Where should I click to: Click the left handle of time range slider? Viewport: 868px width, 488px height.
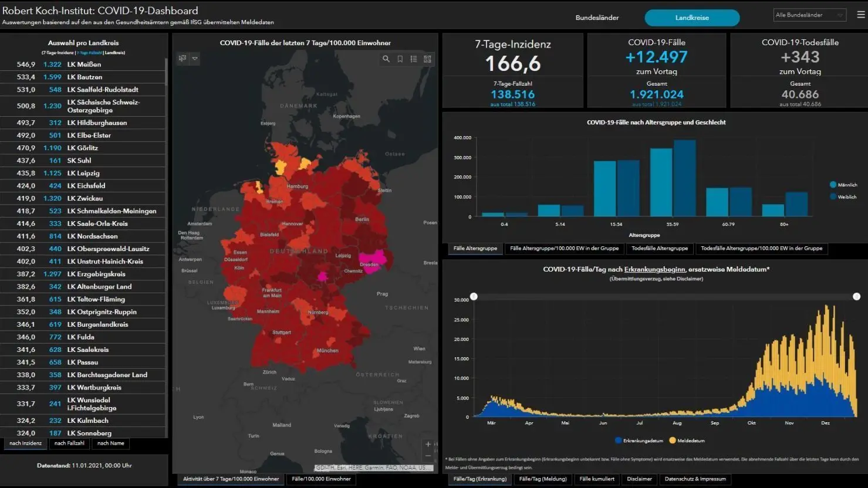pyautogui.click(x=474, y=297)
